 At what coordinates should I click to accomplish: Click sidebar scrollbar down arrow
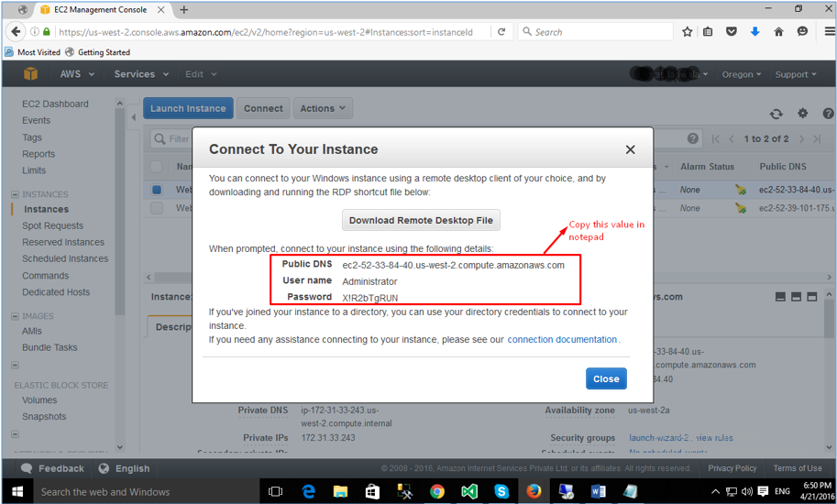click(x=119, y=447)
